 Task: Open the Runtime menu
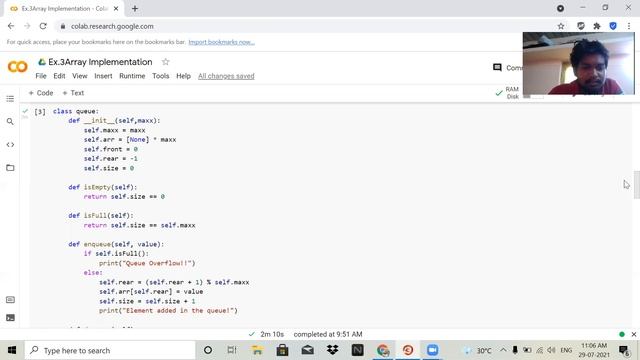(x=132, y=76)
